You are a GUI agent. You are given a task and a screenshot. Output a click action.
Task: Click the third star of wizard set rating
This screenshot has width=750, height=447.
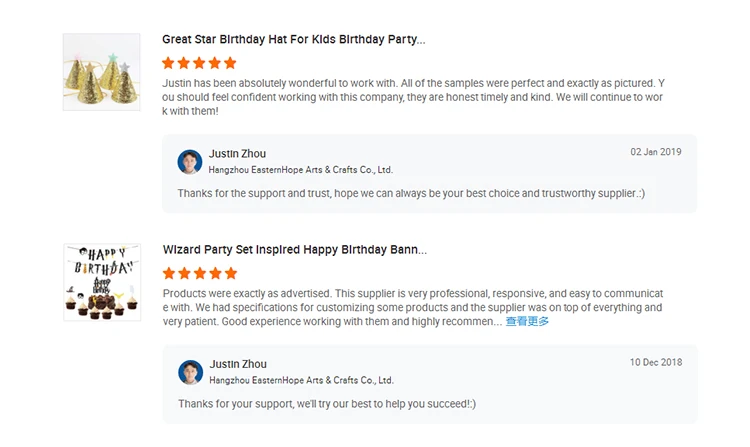click(200, 273)
